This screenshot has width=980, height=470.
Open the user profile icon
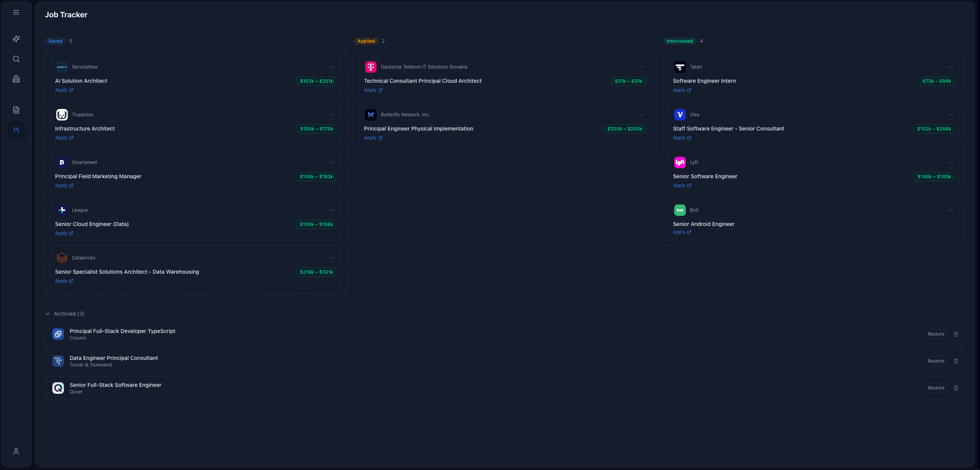click(x=16, y=452)
